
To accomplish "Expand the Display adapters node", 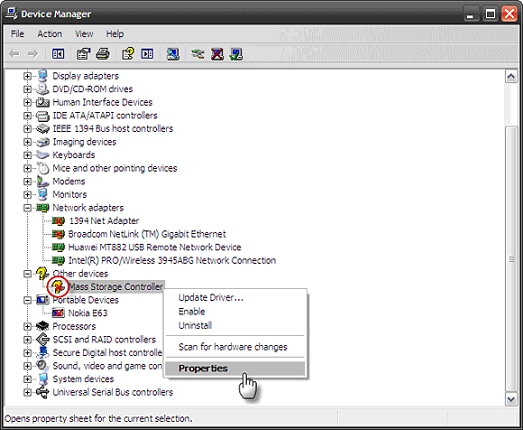I will click(x=27, y=76).
